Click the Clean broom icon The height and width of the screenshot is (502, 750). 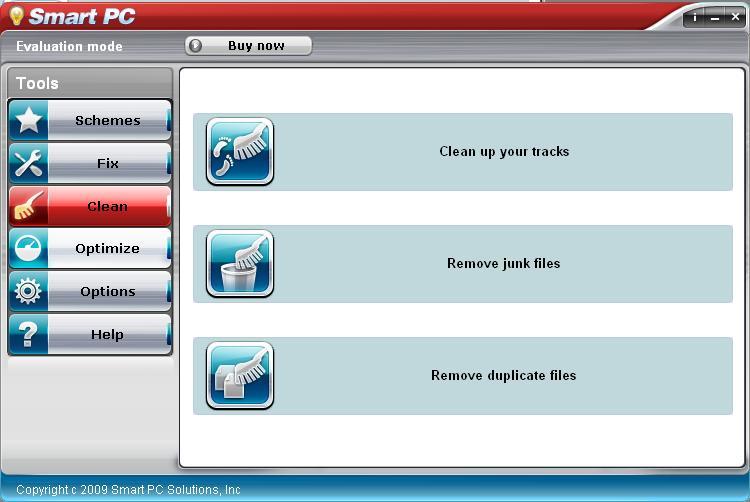click(x=29, y=206)
